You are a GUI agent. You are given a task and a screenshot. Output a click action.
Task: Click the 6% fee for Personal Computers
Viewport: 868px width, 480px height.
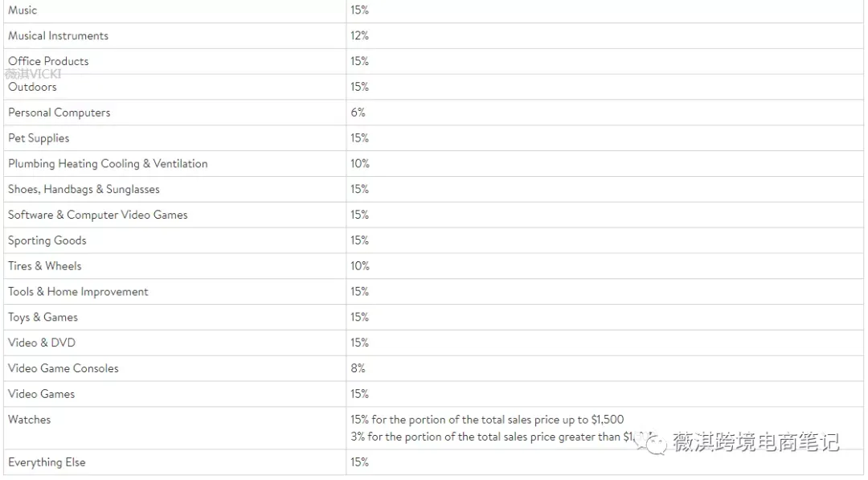click(x=358, y=113)
